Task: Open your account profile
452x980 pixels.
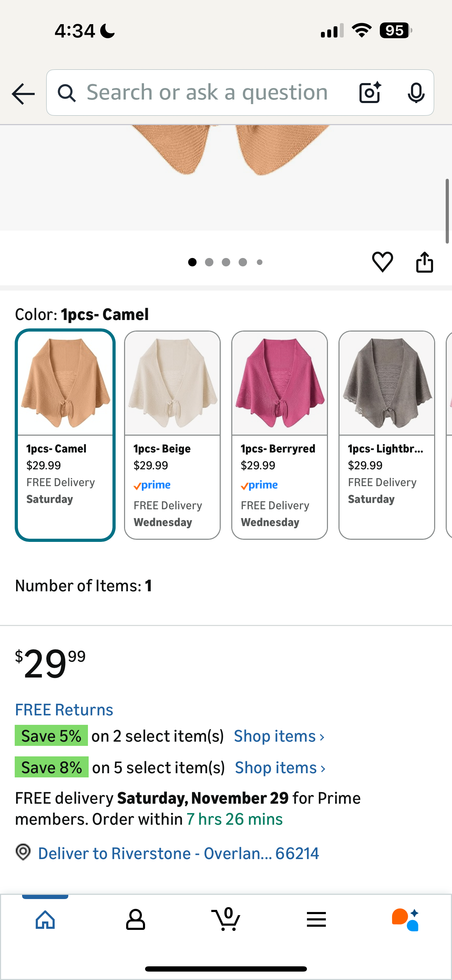Action: click(136, 920)
